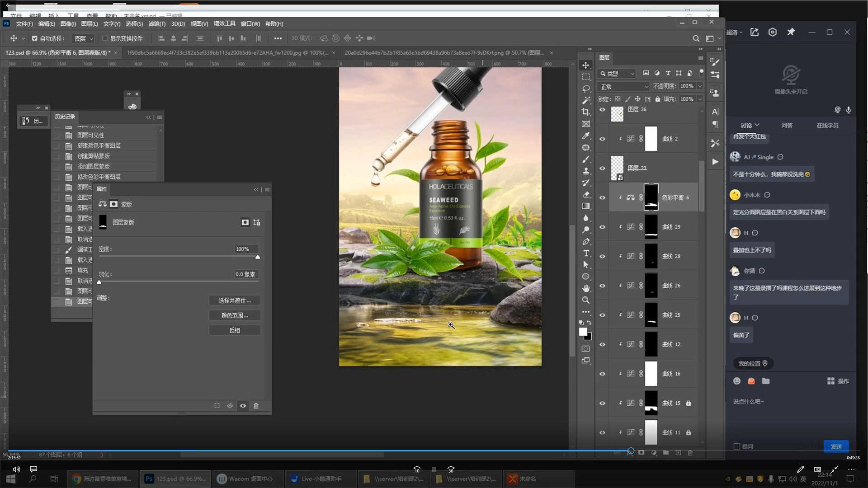This screenshot has height=488, width=868.
Task: Open the 图层 auto-select dropdown
Action: (84, 38)
